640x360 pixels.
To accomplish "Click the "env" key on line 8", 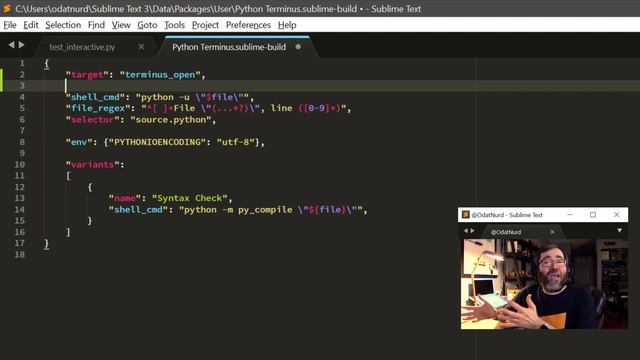I will click(x=79, y=142).
